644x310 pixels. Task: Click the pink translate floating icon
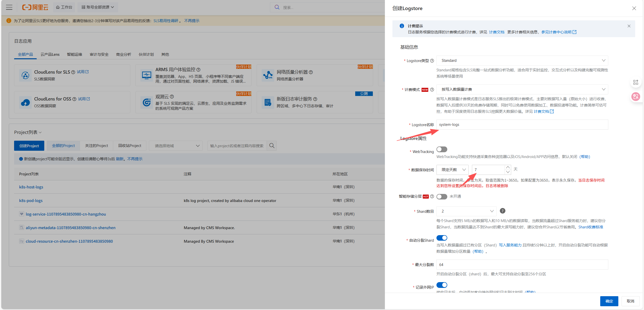pos(635,96)
